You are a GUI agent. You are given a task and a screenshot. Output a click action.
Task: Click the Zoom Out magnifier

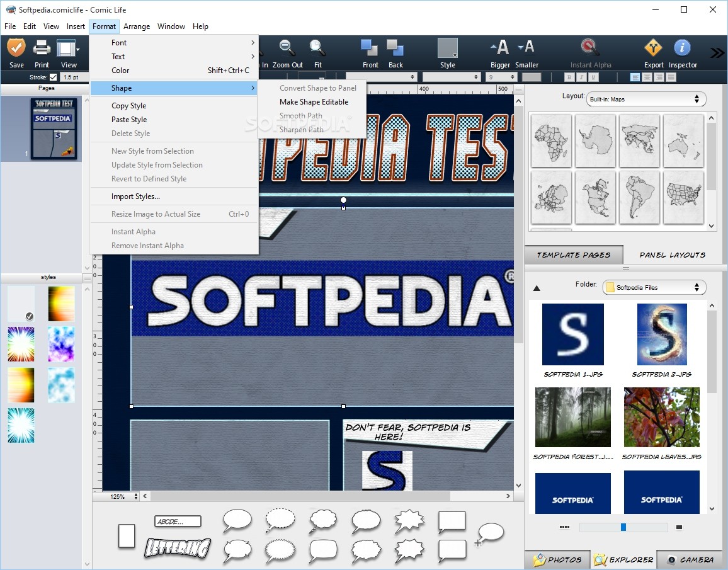click(x=287, y=48)
